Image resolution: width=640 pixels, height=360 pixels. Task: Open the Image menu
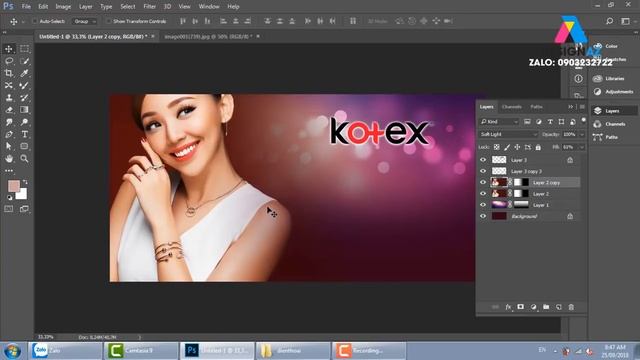coord(63,7)
